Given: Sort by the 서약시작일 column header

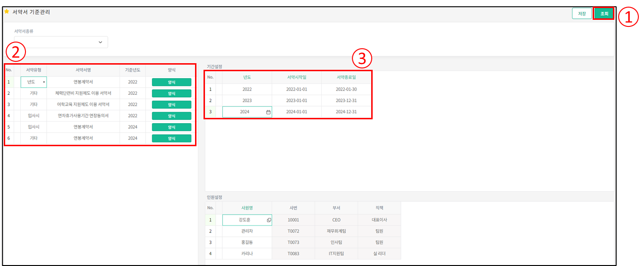Looking at the screenshot, I should [x=296, y=77].
